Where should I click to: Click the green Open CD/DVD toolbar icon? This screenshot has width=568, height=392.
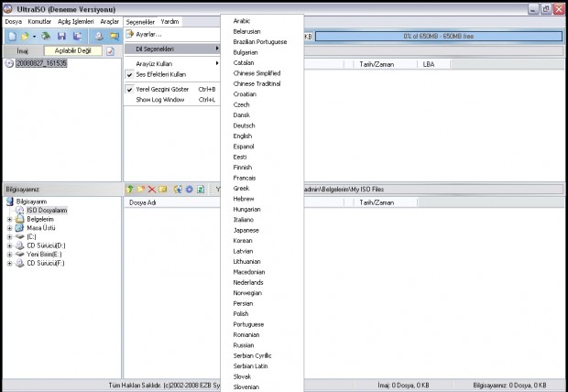click(46, 37)
